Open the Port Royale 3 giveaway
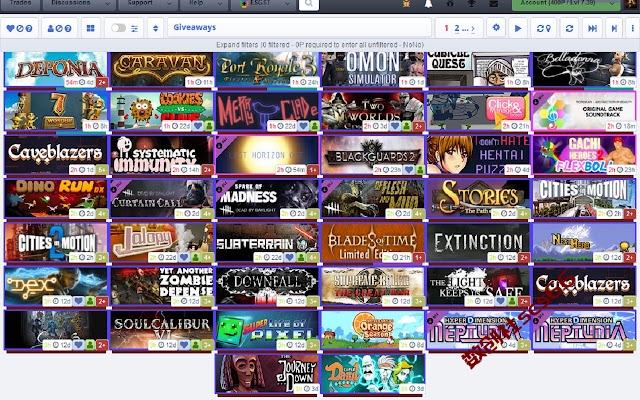This screenshot has height=400, width=640. click(x=267, y=69)
